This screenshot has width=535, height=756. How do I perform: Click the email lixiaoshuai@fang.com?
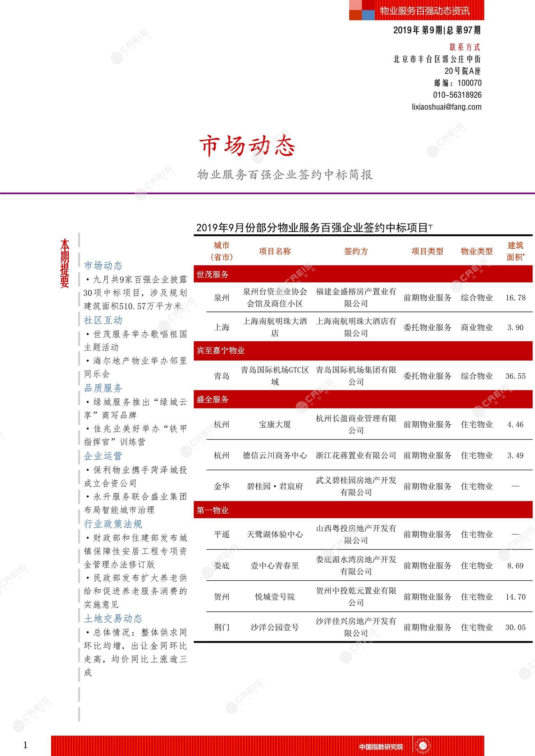(x=447, y=107)
